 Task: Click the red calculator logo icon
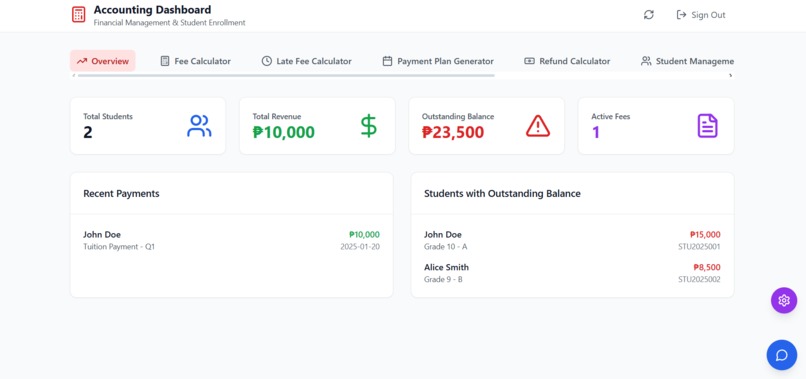[x=79, y=14]
